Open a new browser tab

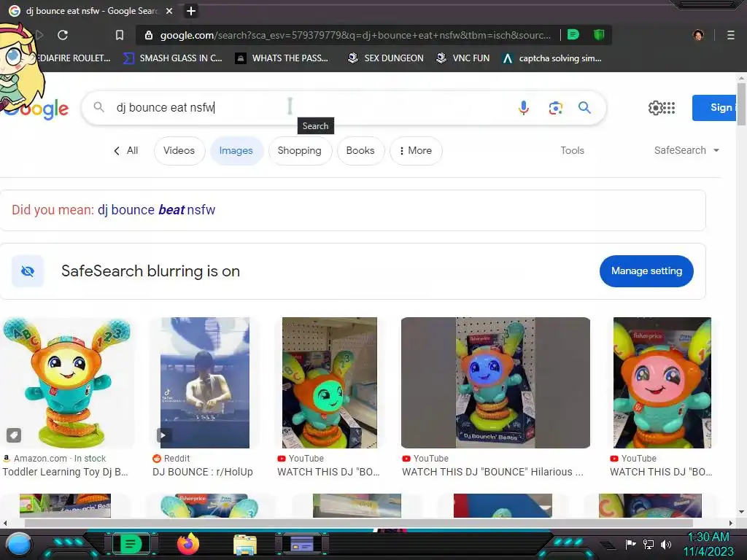191,10
